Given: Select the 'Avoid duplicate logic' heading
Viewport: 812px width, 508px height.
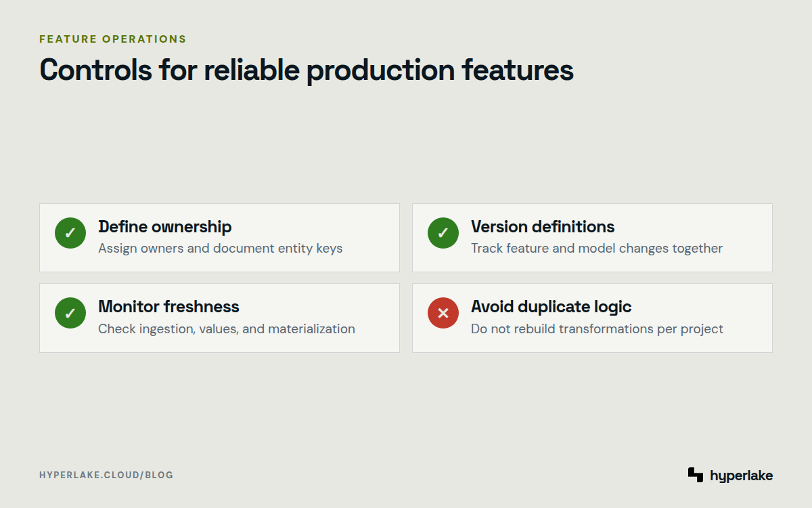Looking at the screenshot, I should (x=551, y=306).
